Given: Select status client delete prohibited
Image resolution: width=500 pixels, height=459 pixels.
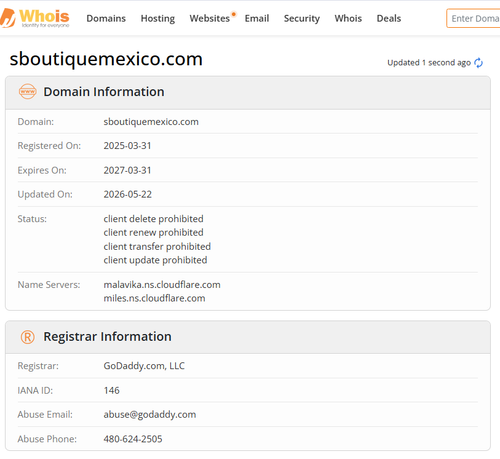Looking at the screenshot, I should (x=153, y=219).
